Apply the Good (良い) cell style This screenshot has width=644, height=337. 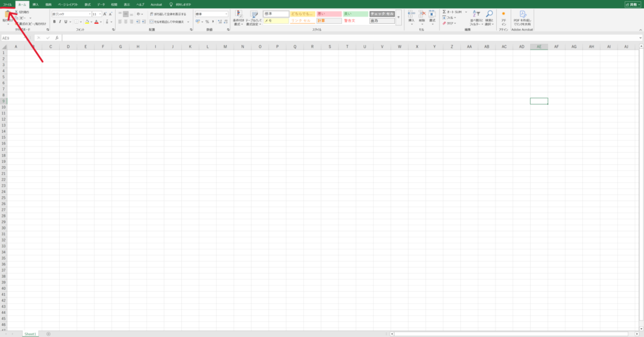pos(355,14)
